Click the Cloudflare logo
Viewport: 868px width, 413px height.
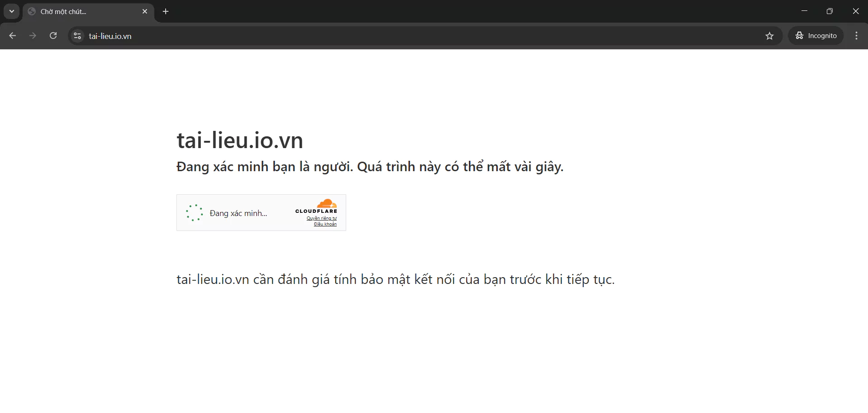(x=316, y=206)
